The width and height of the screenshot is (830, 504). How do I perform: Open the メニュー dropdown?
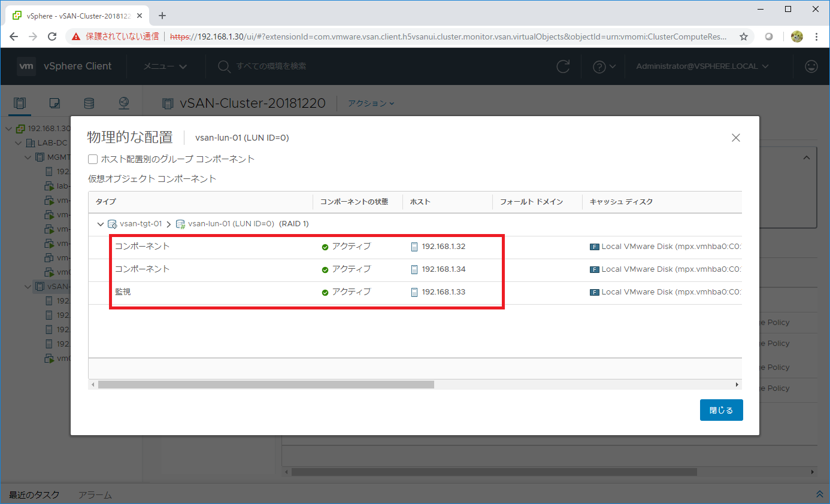(x=165, y=66)
